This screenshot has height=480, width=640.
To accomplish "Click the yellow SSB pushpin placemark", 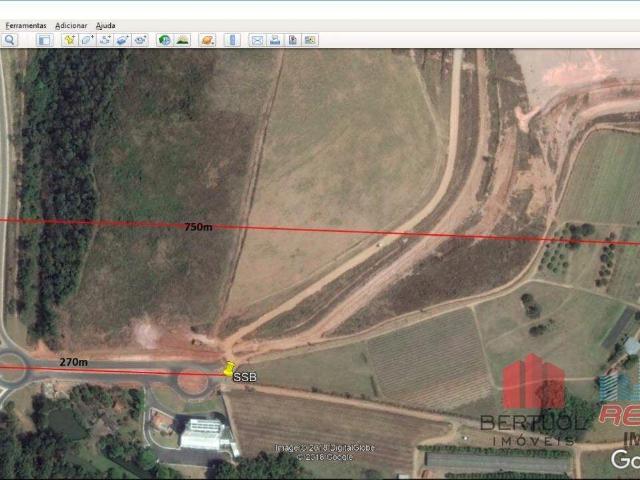I will click(229, 369).
